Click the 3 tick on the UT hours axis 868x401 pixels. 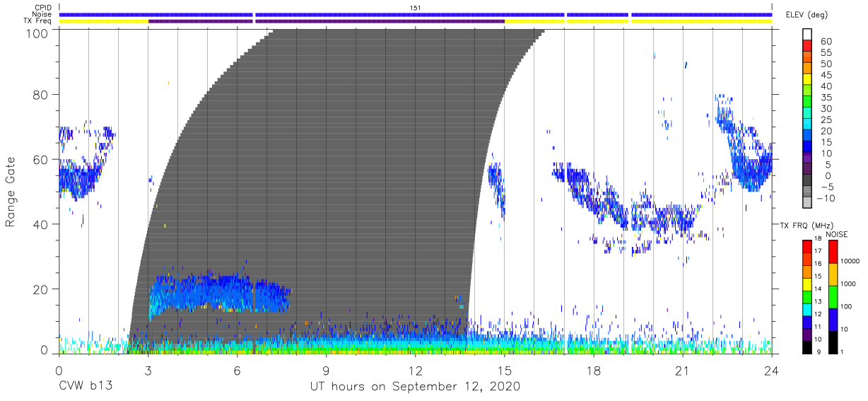click(x=148, y=370)
